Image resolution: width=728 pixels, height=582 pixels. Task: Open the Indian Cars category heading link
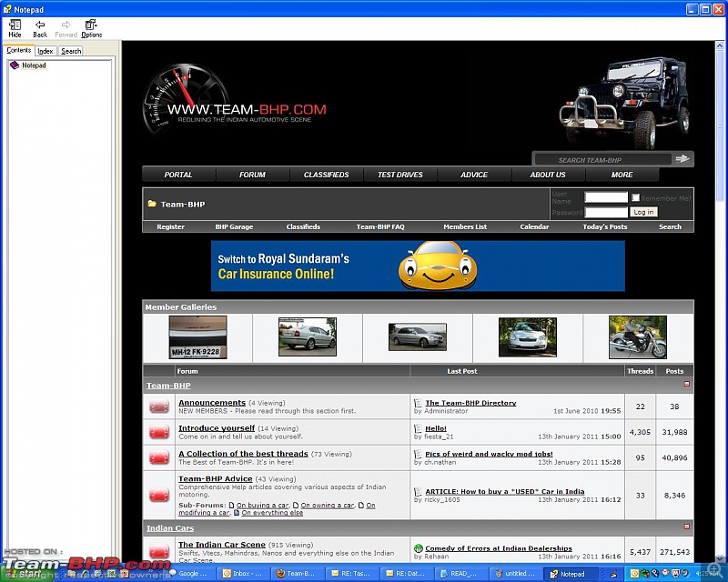tap(170, 528)
